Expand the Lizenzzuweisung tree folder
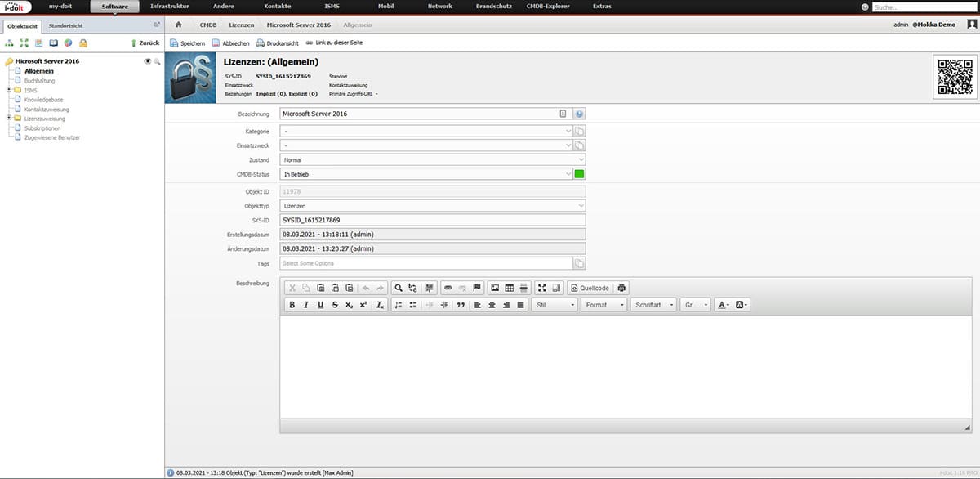Screen dimensions: 980x479 click(8, 119)
